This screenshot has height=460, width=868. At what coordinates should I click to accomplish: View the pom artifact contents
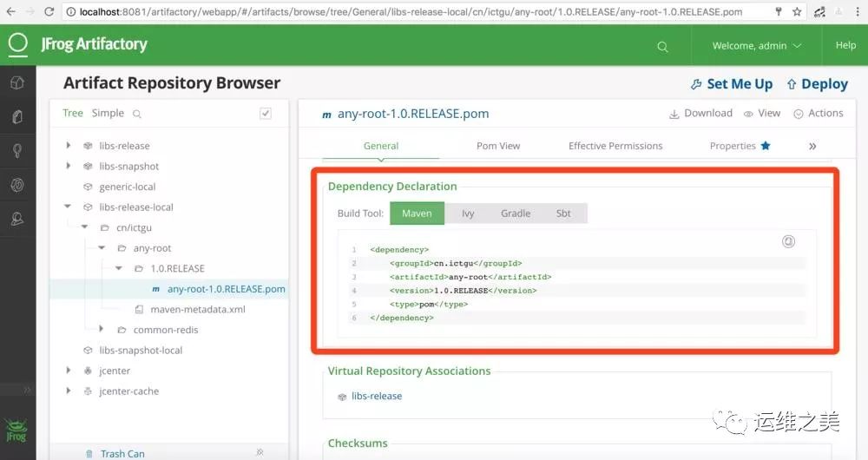[762, 113]
